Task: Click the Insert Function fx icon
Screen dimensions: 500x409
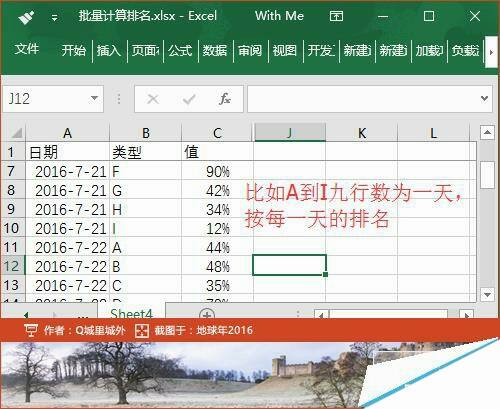Action: (x=225, y=99)
